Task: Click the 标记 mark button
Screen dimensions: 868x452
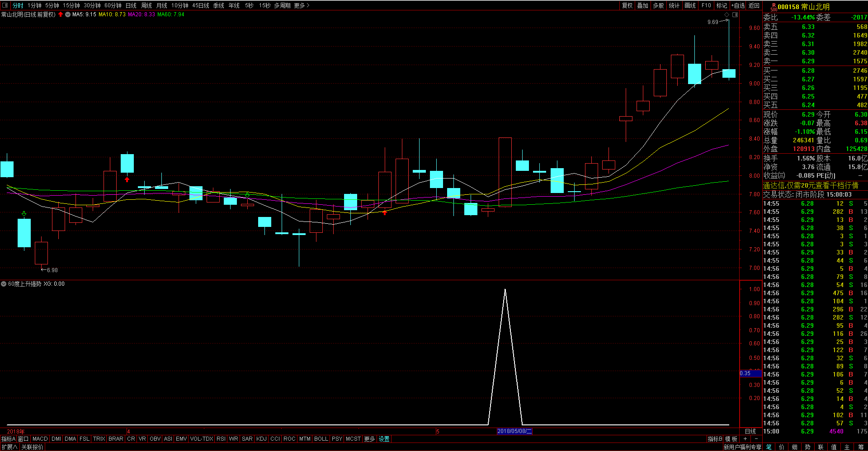Action: point(722,5)
